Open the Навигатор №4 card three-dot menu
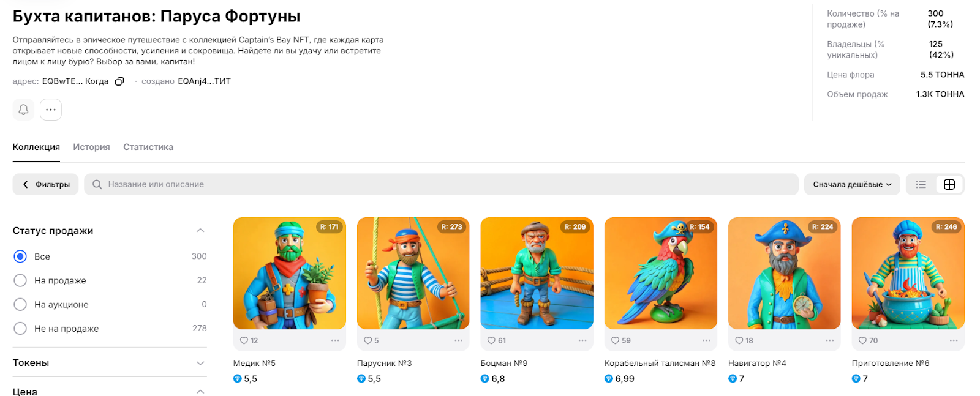Viewport: 980px width, 396px height. click(830, 340)
